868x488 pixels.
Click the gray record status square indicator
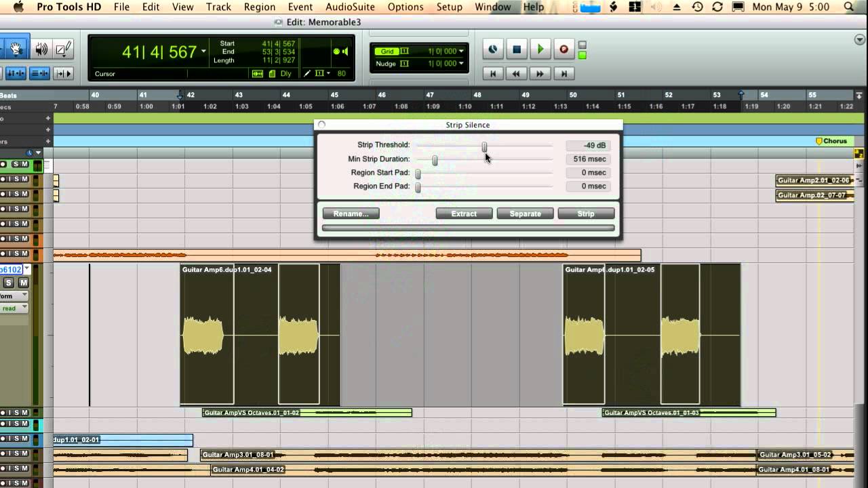click(x=583, y=45)
